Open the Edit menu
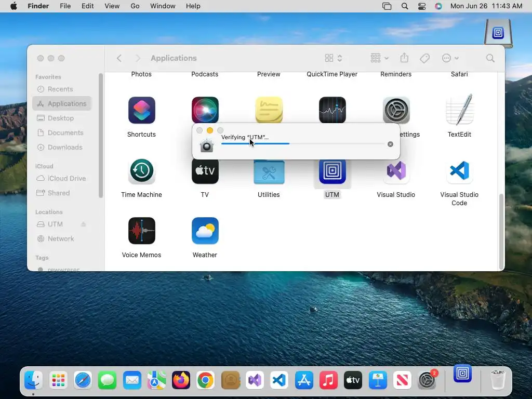This screenshot has height=399, width=532. click(x=87, y=6)
